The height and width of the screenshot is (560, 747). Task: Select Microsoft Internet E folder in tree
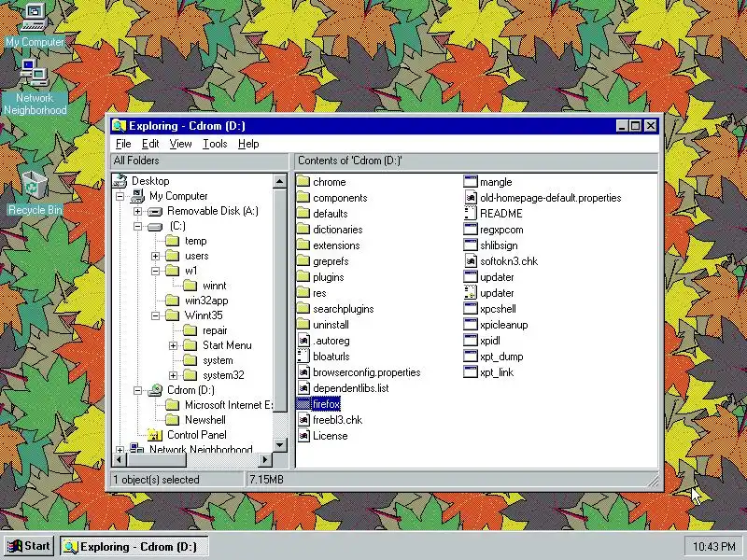[x=229, y=405]
